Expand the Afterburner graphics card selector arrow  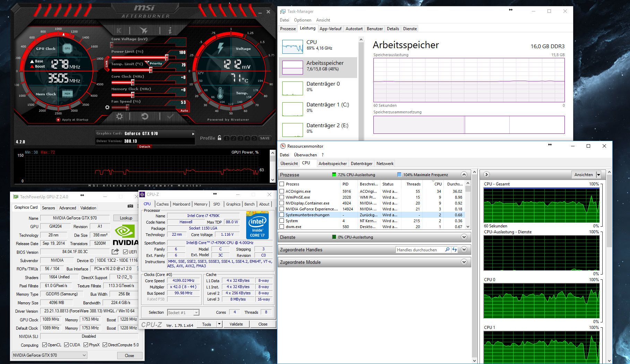pos(193,134)
